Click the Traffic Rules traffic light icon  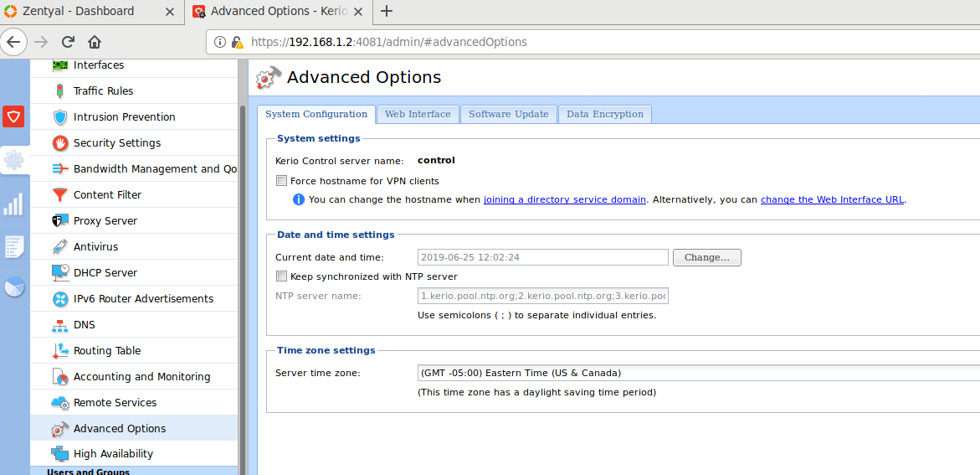pyautogui.click(x=60, y=91)
